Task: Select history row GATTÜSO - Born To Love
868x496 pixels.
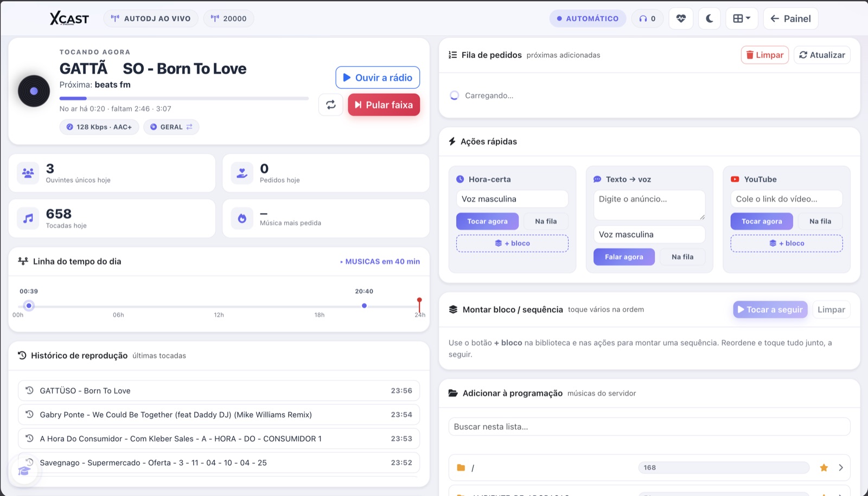Action: click(219, 390)
